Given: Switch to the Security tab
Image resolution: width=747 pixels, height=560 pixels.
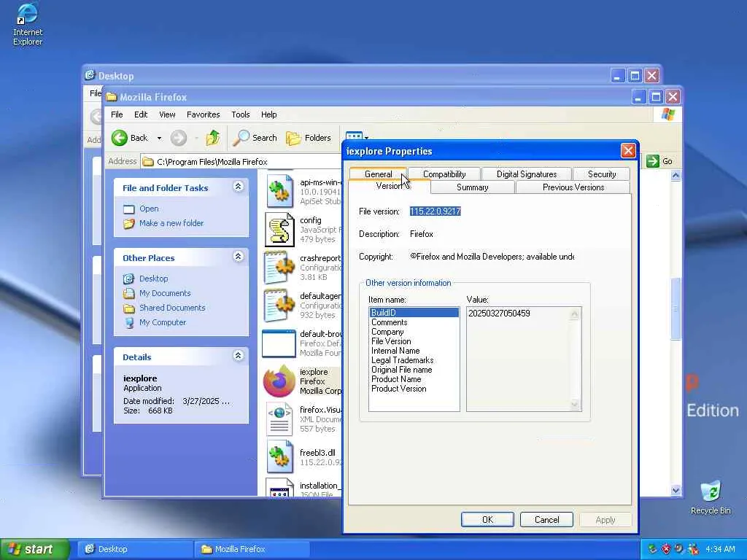Looking at the screenshot, I should [602, 174].
